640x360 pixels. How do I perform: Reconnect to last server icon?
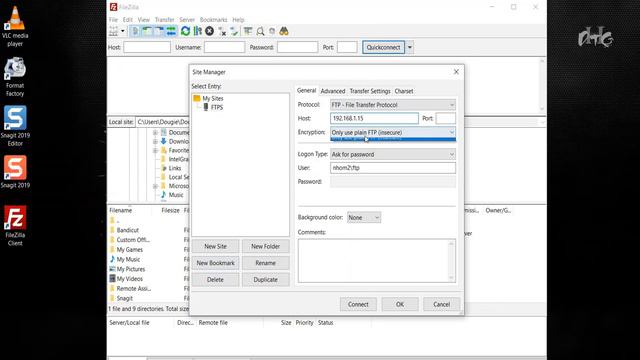[234, 31]
